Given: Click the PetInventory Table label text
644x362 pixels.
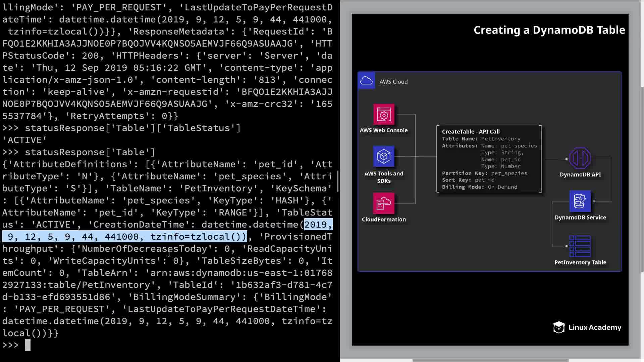Looking at the screenshot, I should pos(580,262).
